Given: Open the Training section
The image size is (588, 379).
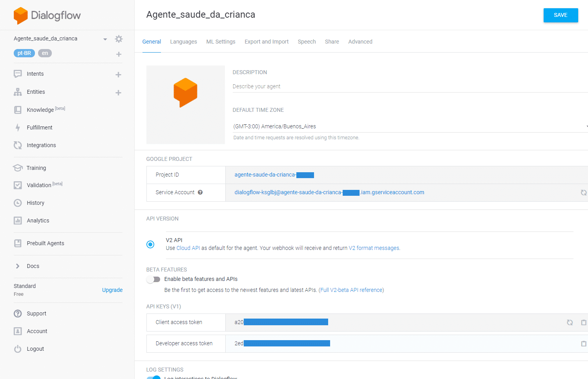Looking at the screenshot, I should click(36, 168).
